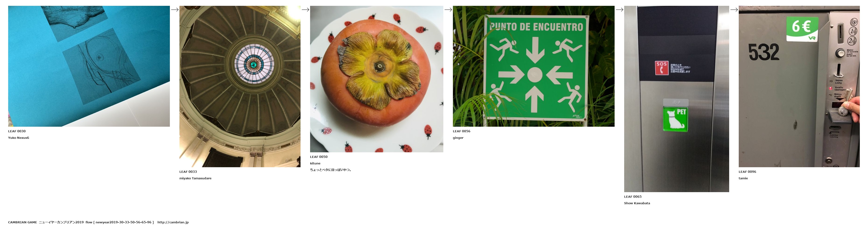Viewport: 868px width, 228px height.
Task: Open the Punto de Encuentro sign photo
Action: coord(534,66)
